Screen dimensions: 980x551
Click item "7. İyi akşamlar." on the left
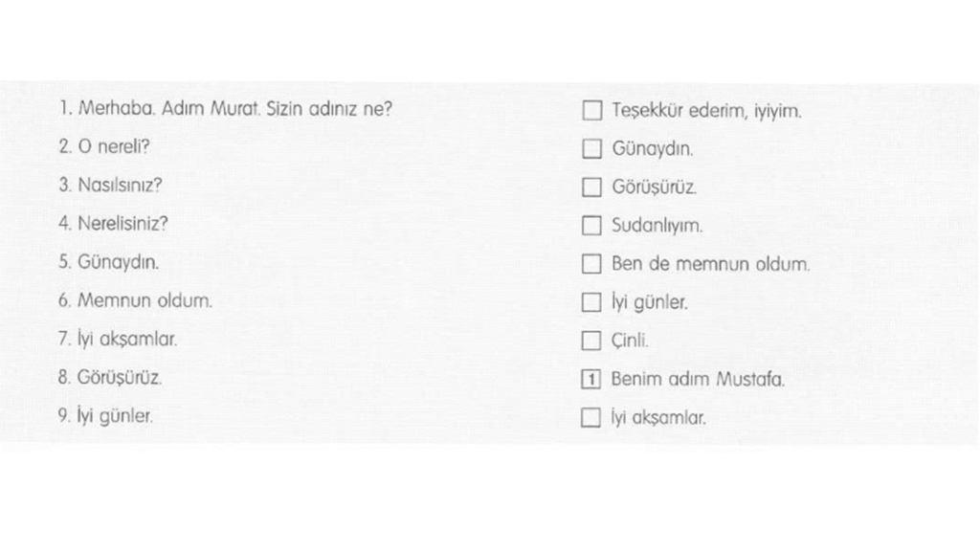tap(118, 339)
